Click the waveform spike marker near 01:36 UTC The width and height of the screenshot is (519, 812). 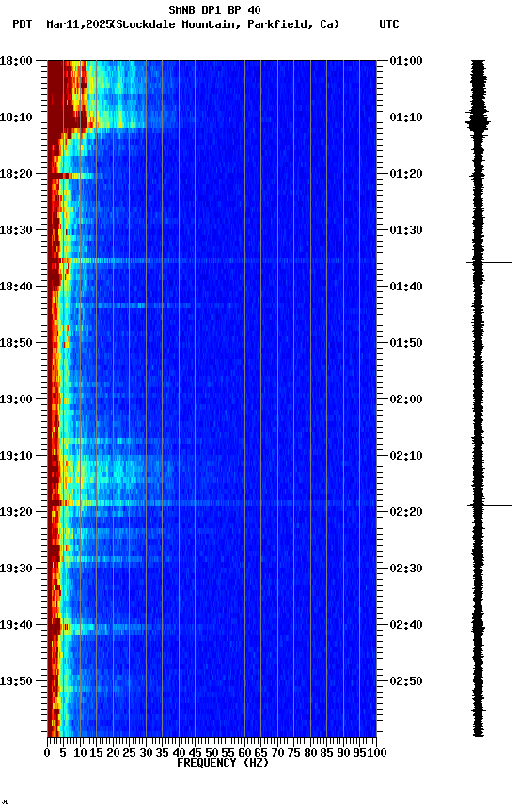tap(489, 263)
